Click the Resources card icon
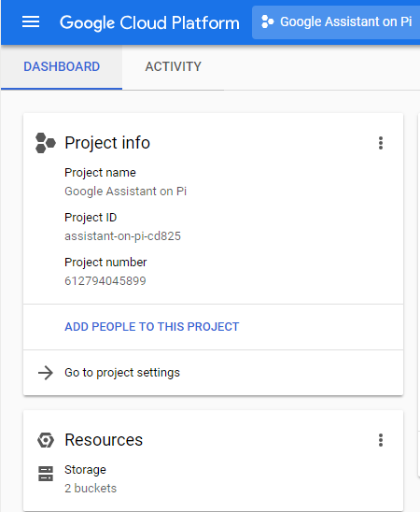Screen dimensions: 420x512 (46, 440)
